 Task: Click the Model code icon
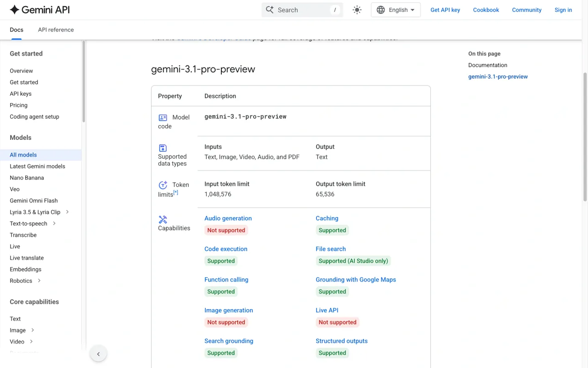[x=163, y=117]
